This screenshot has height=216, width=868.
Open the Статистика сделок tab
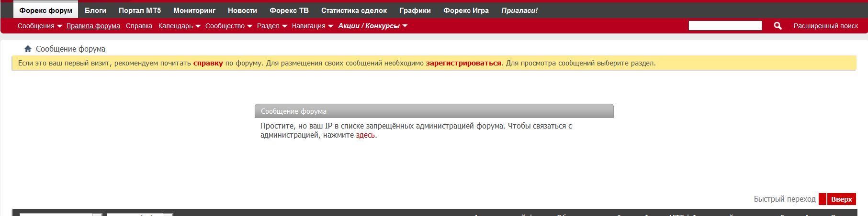click(354, 11)
